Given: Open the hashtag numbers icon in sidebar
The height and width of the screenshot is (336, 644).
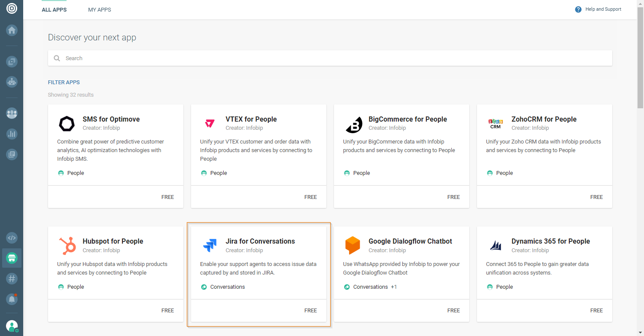Looking at the screenshot, I should (12, 278).
